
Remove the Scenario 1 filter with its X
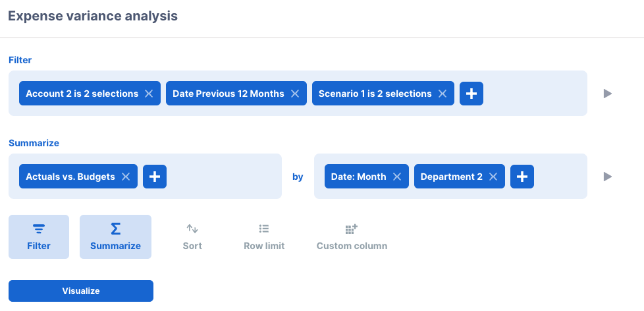point(443,94)
